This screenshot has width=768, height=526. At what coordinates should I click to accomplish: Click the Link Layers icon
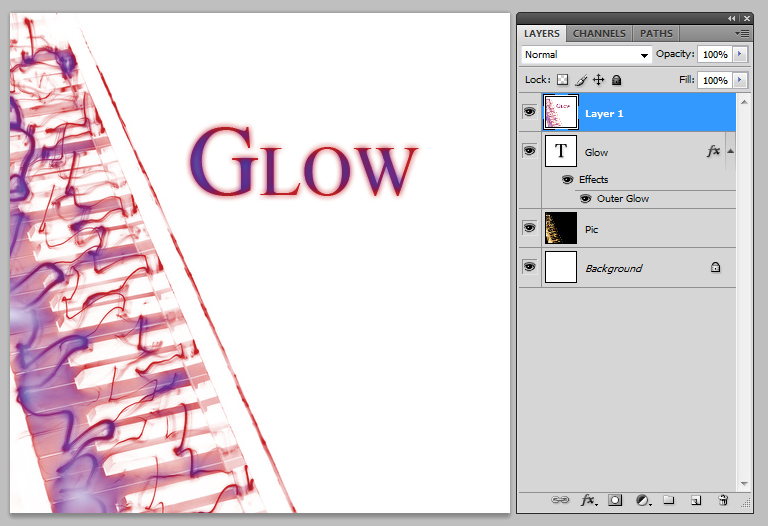click(561, 499)
